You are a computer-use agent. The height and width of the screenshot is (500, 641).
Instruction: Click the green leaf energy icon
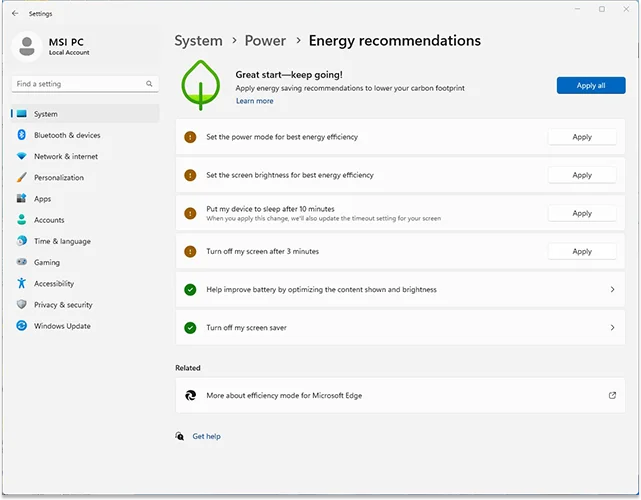tap(200, 85)
